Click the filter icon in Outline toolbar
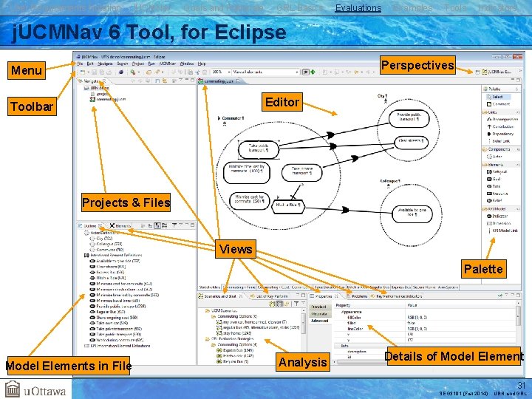Image resolution: width=532 pixels, height=399 pixels. (x=174, y=225)
